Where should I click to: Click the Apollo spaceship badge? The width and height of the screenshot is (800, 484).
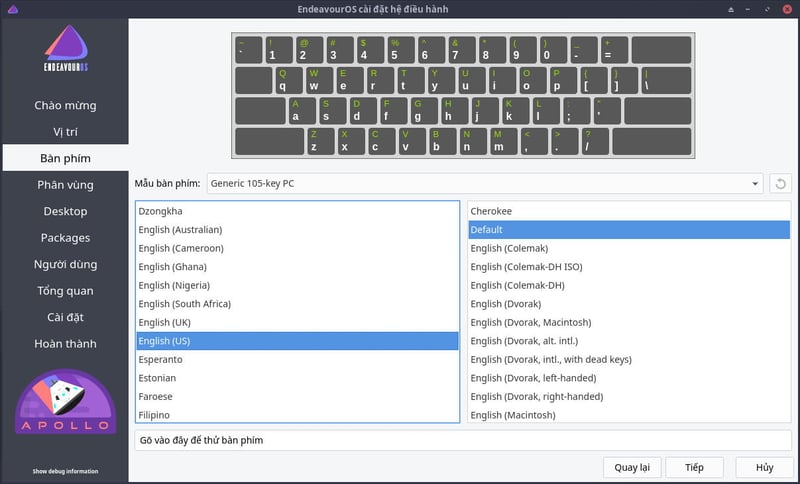[x=65, y=402]
